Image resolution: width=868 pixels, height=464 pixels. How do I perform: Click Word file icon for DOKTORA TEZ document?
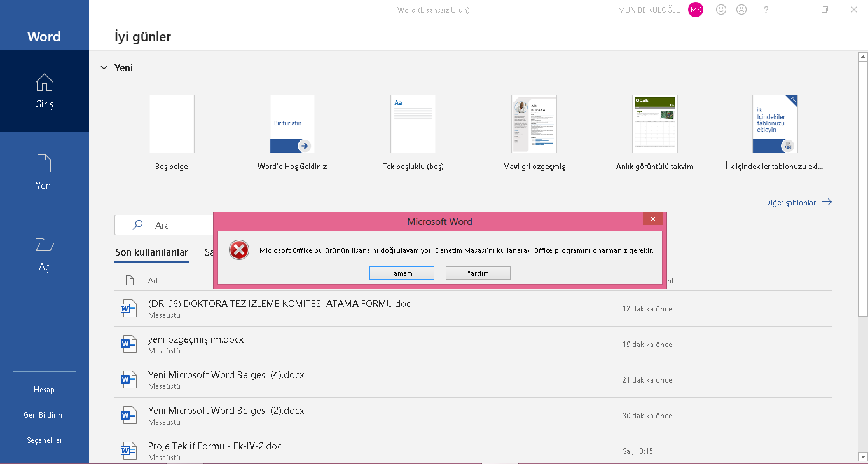pyautogui.click(x=128, y=308)
